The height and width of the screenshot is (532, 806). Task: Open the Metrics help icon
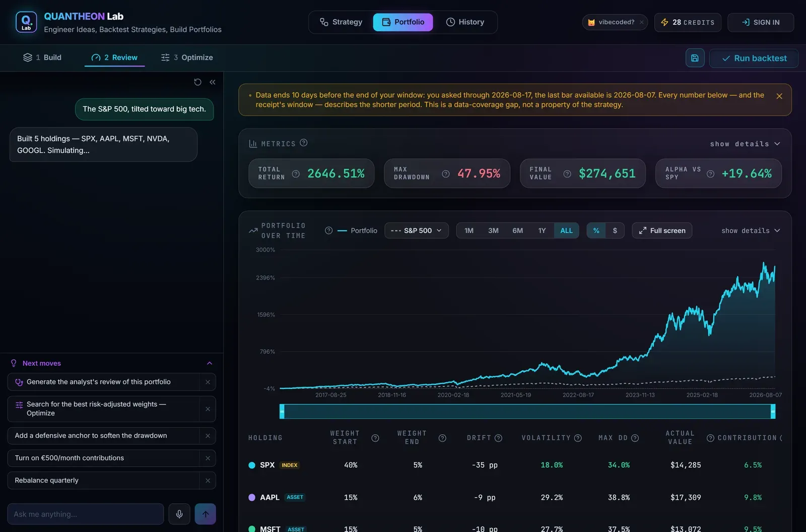[303, 143]
